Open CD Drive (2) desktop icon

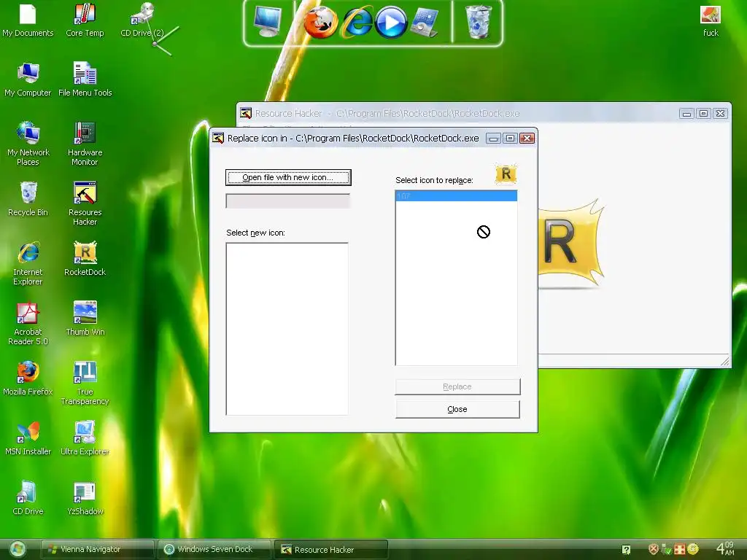pos(142,20)
